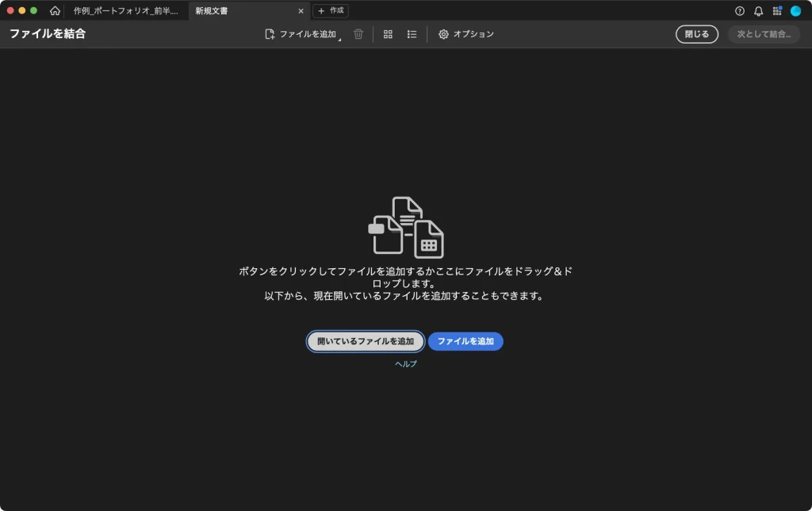Open the ヘルプ link

(406, 364)
